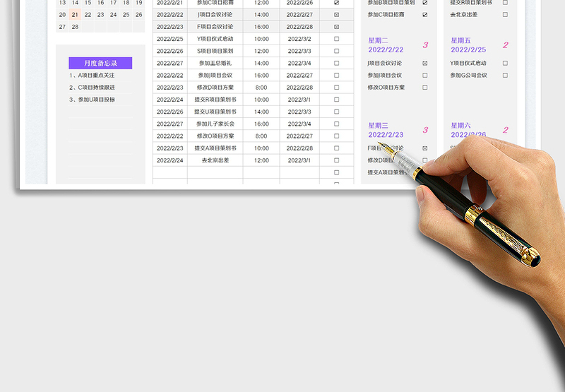
Task: Select day 27 in the calendar
Action: (62, 27)
